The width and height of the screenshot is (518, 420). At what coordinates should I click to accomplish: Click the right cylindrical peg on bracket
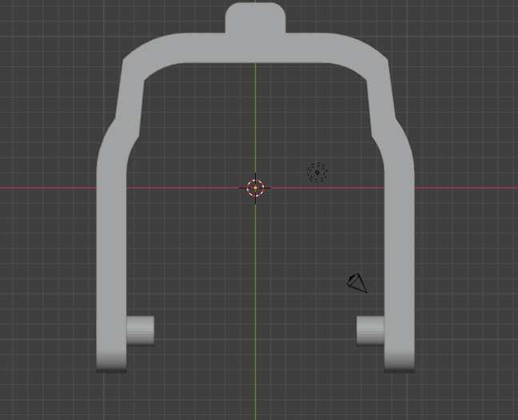370,331
